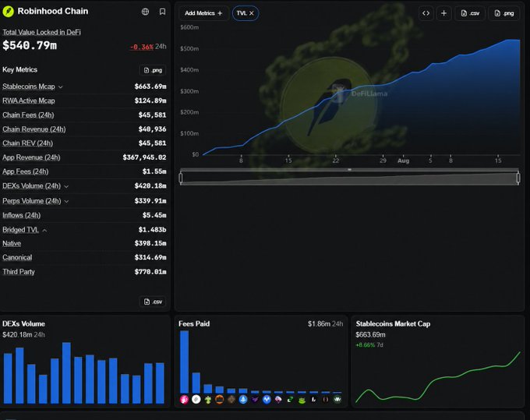The height and width of the screenshot is (420, 530).
Task: Open the globe website icon
Action: 145,12
